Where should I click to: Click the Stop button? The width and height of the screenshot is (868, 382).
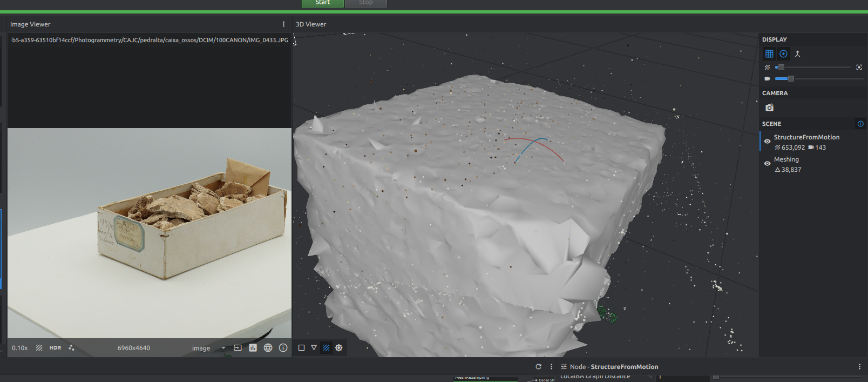click(365, 3)
